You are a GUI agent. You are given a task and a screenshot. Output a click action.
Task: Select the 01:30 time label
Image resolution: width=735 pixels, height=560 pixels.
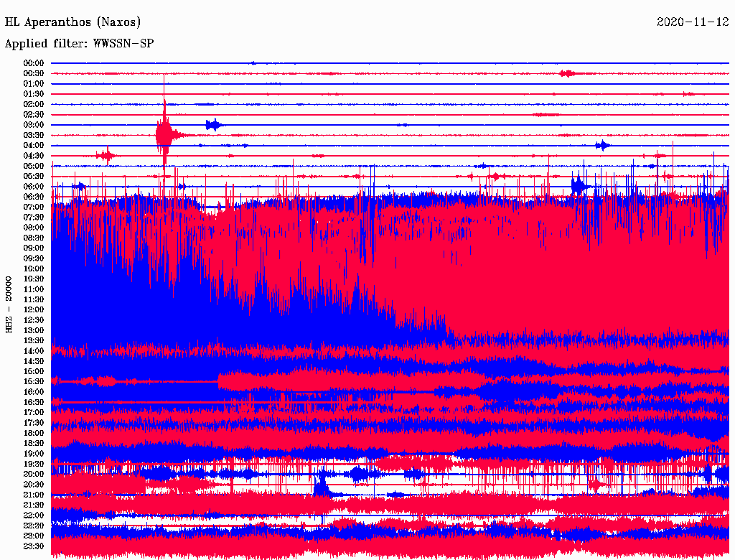(34, 94)
